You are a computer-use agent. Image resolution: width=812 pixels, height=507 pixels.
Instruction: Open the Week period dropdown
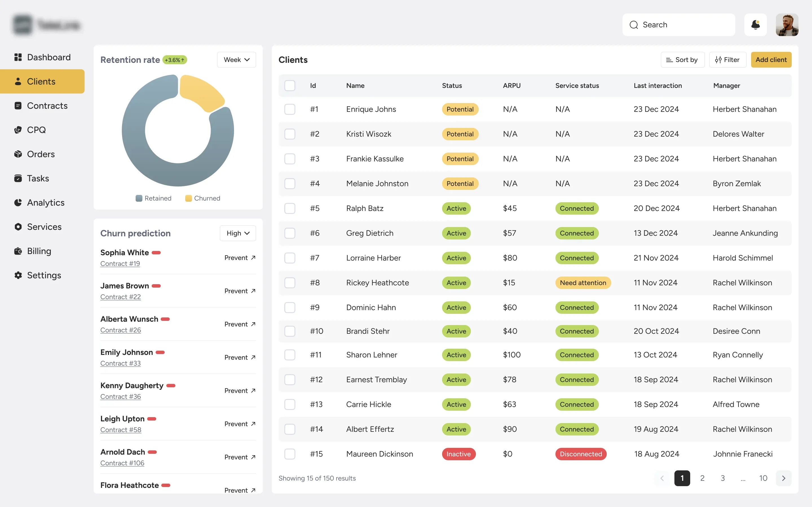point(236,60)
